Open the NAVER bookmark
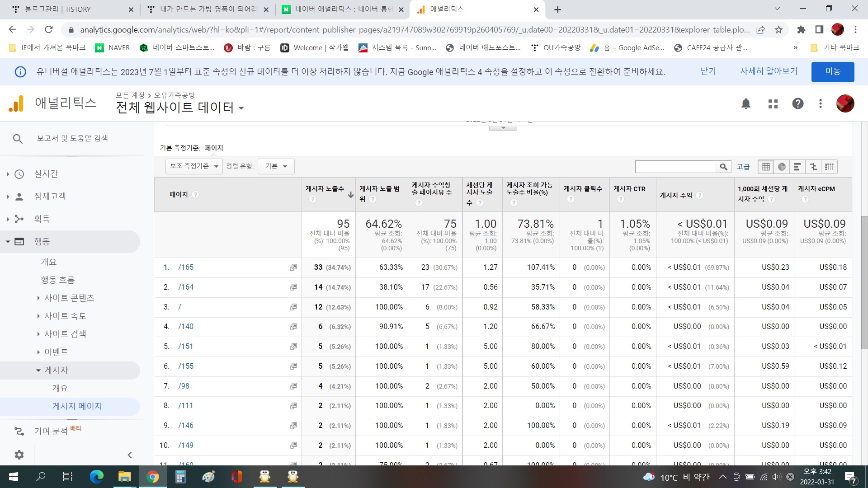The width and height of the screenshot is (868, 488). click(113, 48)
